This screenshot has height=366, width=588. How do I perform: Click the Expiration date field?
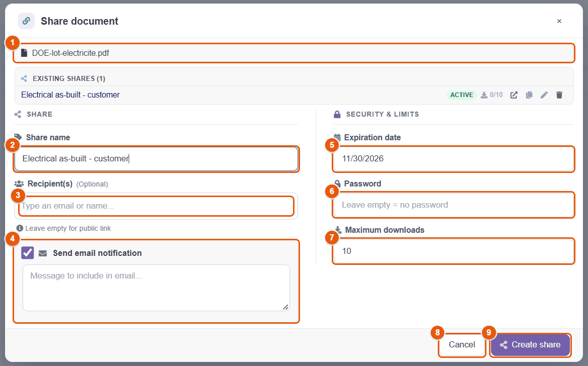454,159
